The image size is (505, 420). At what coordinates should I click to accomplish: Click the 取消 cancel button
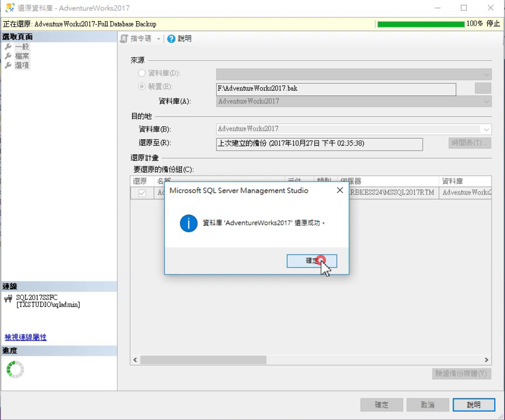tap(428, 405)
